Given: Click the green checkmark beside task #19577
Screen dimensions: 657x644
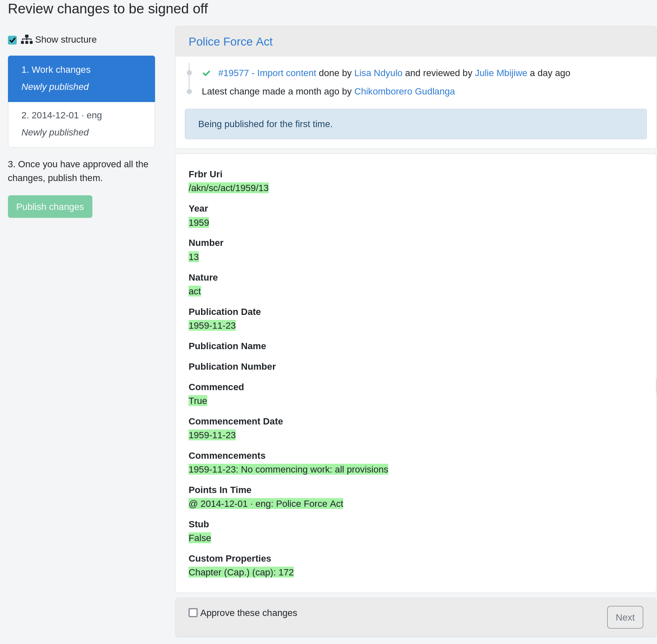Looking at the screenshot, I should tap(206, 74).
